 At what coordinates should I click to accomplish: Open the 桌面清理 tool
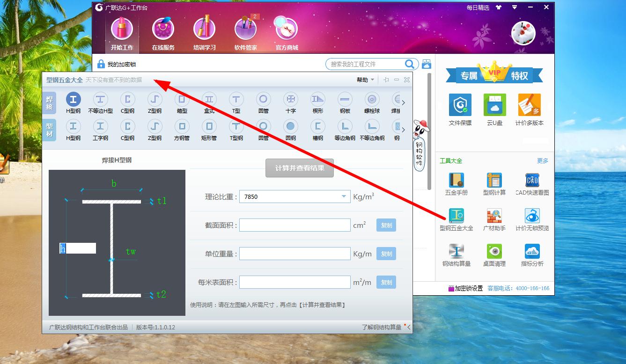[494, 255]
